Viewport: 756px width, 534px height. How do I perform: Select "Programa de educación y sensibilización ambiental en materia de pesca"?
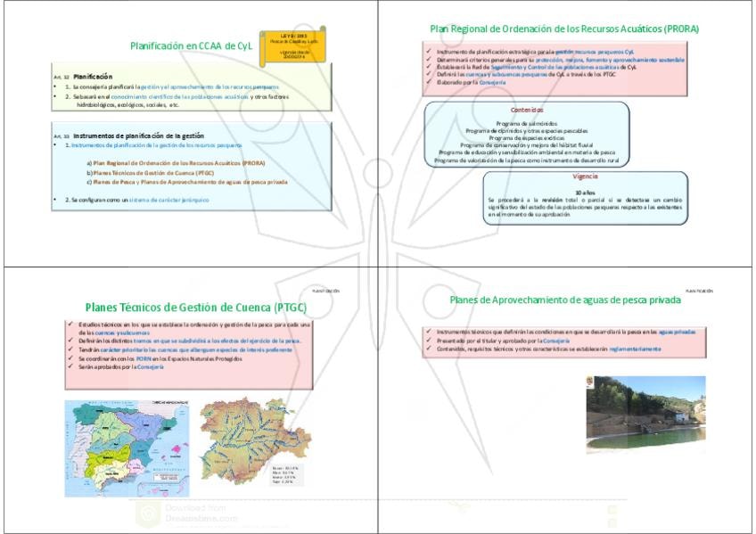coord(527,152)
